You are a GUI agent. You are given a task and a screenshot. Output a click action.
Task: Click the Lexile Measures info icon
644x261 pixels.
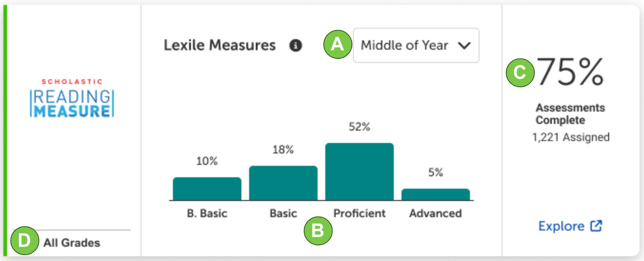(295, 45)
